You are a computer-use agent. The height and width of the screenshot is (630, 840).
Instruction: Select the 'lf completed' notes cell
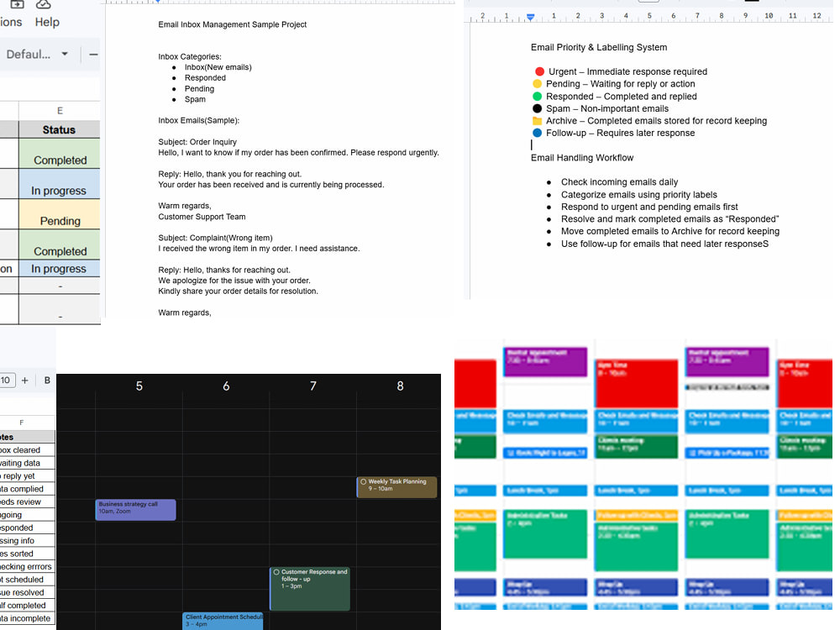pyautogui.click(x=27, y=606)
